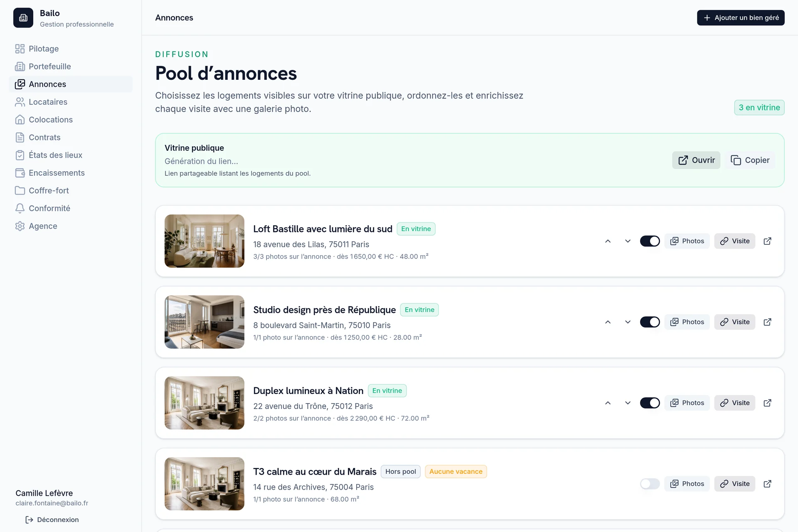The image size is (798, 532).
Task: Enable pool switch for T3 calme au cœur du Marais
Action: pyautogui.click(x=650, y=484)
